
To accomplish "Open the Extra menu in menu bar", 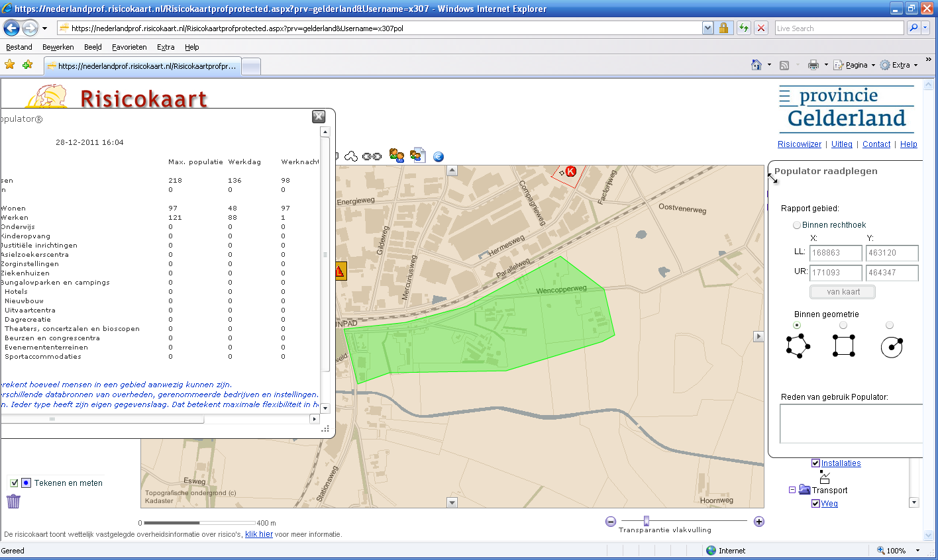I will [166, 47].
